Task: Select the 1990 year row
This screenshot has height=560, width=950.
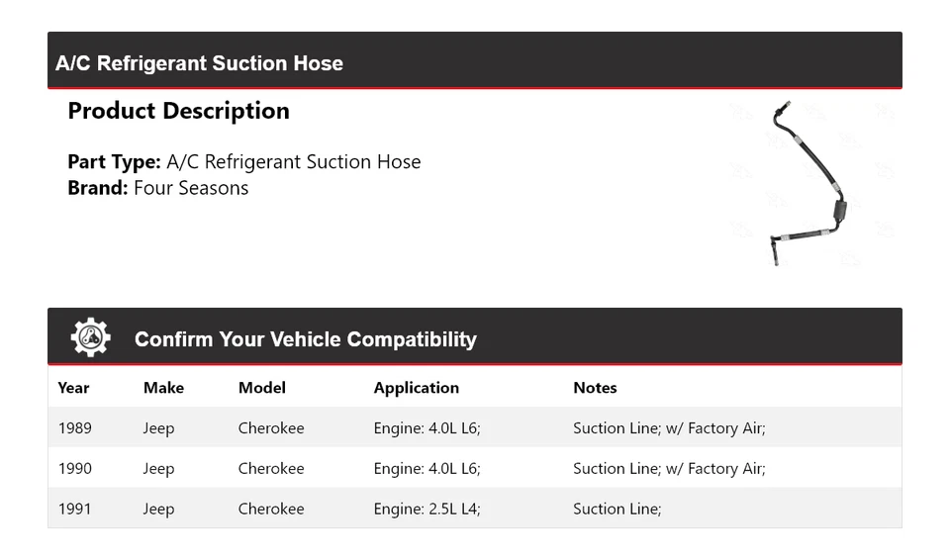Action: (74, 469)
